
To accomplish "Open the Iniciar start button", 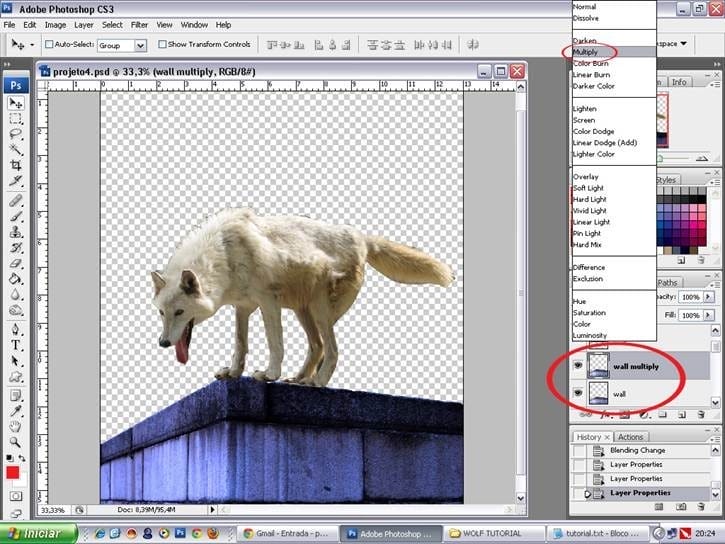I will (38, 534).
